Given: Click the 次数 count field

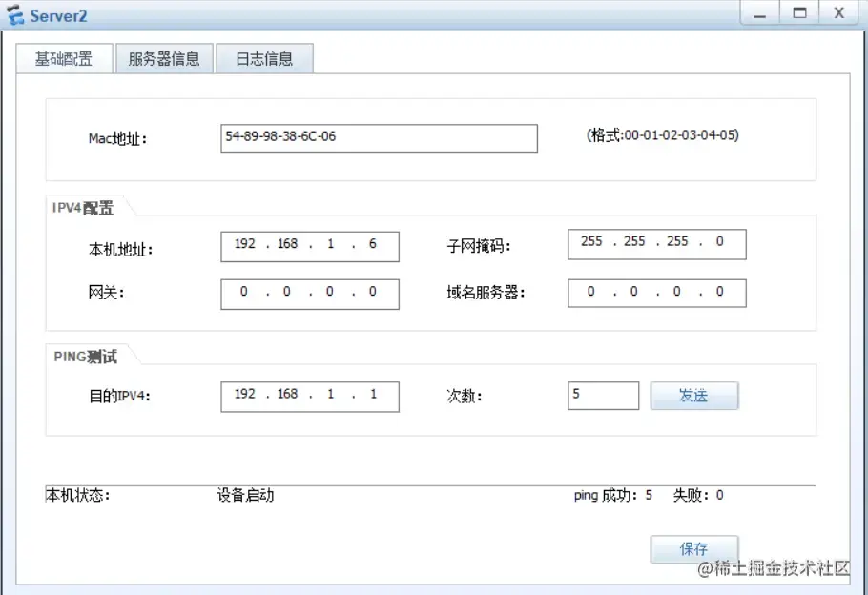Looking at the screenshot, I should pyautogui.click(x=603, y=395).
